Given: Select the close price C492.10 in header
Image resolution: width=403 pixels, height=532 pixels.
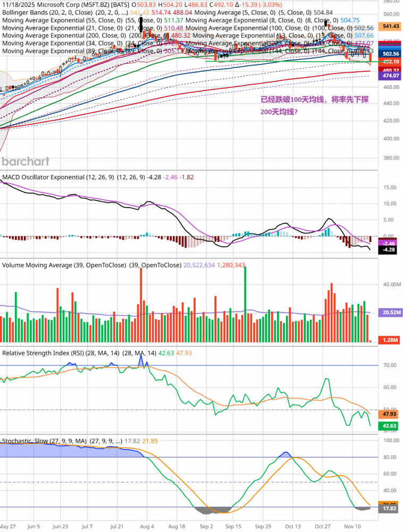Looking at the screenshot, I should pyautogui.click(x=221, y=5).
